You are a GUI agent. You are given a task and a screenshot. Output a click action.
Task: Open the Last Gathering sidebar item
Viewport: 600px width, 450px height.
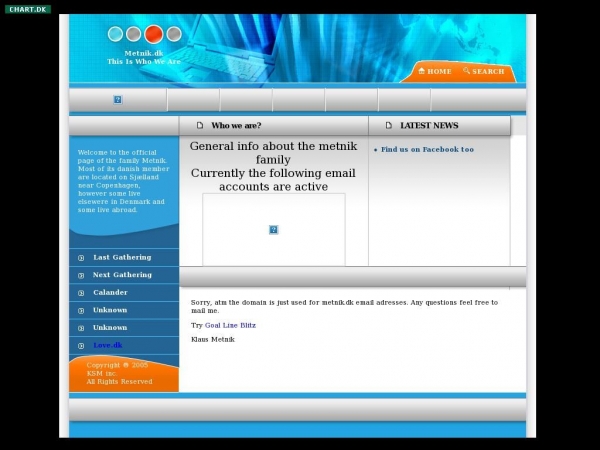tap(122, 258)
